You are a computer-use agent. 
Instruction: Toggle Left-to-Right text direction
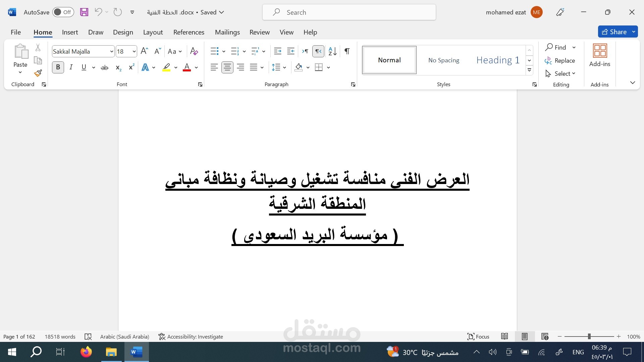click(x=305, y=51)
